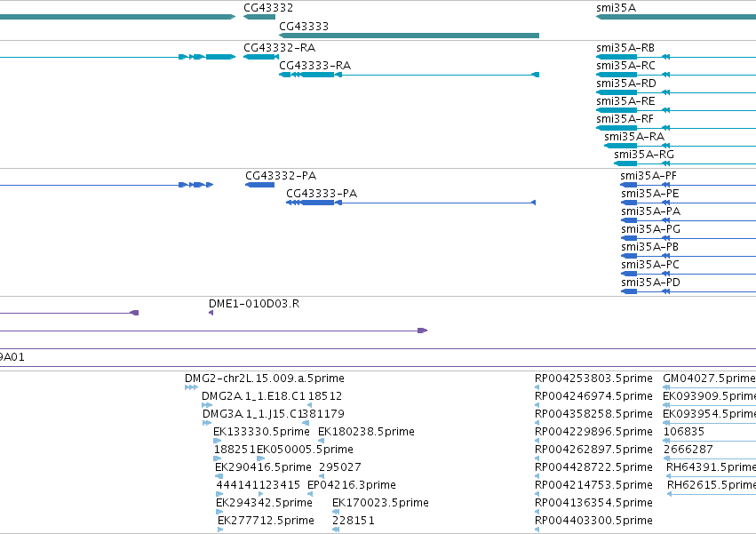This screenshot has height=534, width=756.
Task: Select protein smi35A-PE
Action: tap(650, 194)
